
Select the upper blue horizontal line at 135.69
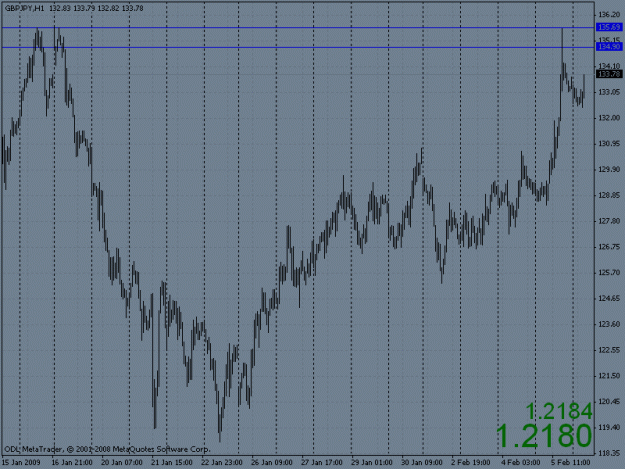298,27
